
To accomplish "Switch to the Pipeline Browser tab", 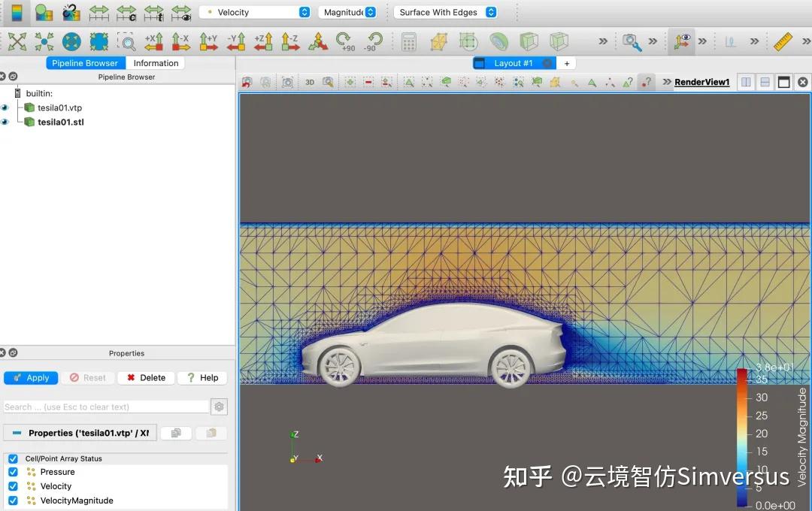I will (85, 63).
